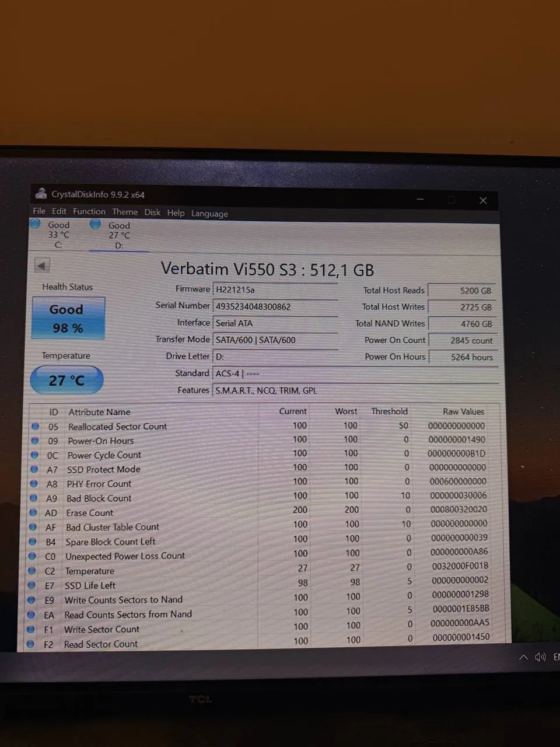The image size is (560, 747).
Task: Select the SSD Life Left attribute name
Action: pyautogui.click(x=90, y=585)
